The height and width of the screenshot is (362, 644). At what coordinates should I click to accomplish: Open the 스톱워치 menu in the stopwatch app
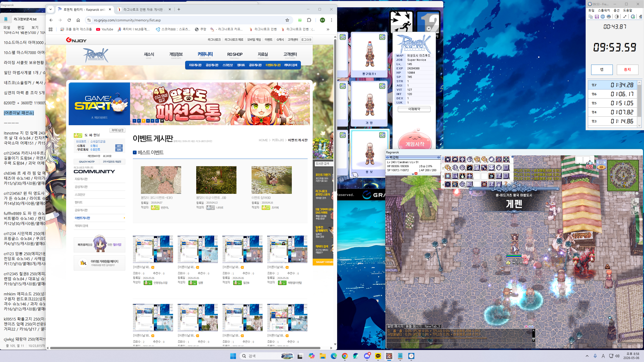click(x=604, y=10)
